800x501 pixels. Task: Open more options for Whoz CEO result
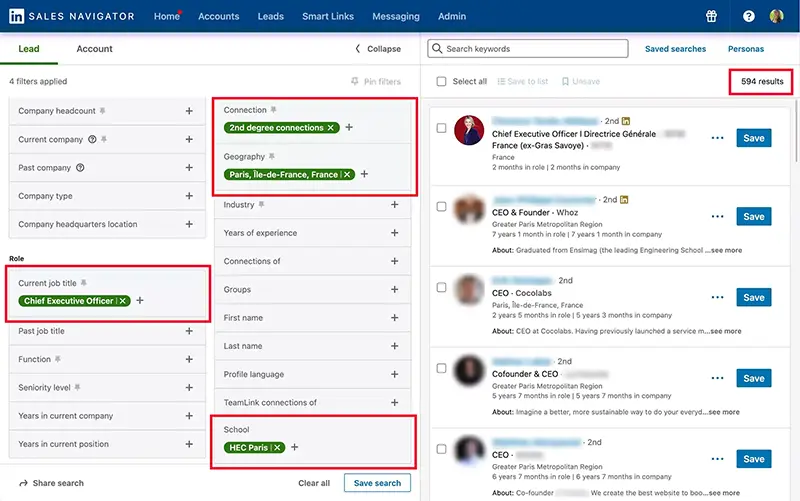tap(717, 216)
